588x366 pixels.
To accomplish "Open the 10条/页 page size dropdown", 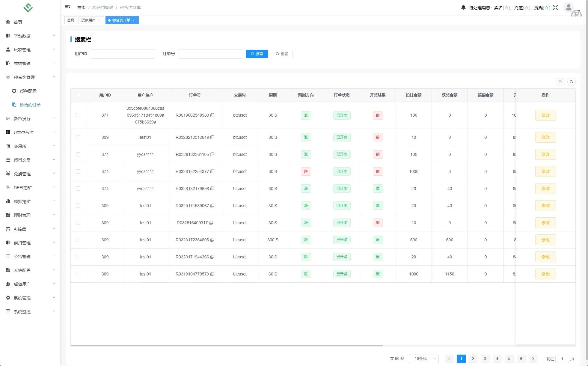I will tap(423, 359).
